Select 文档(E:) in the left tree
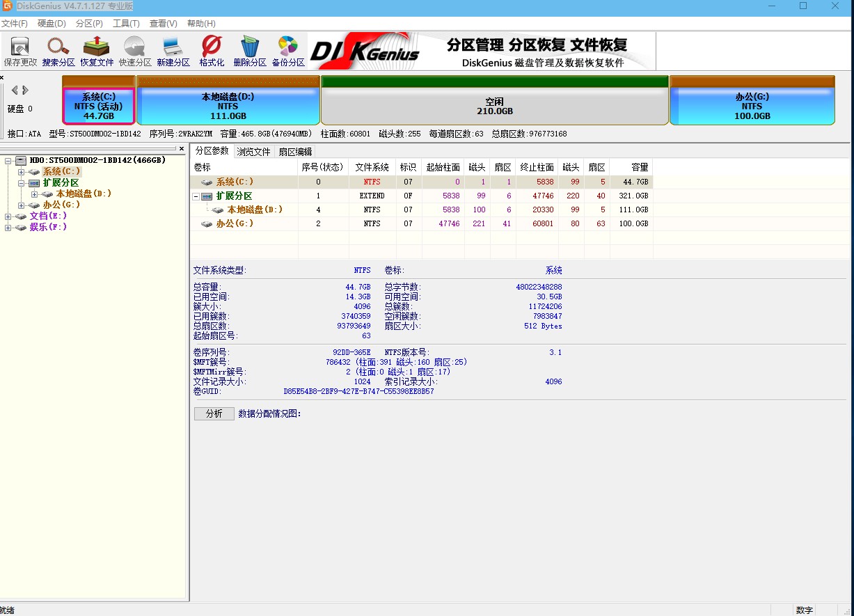Screen dimensions: 854x616 (x=48, y=216)
